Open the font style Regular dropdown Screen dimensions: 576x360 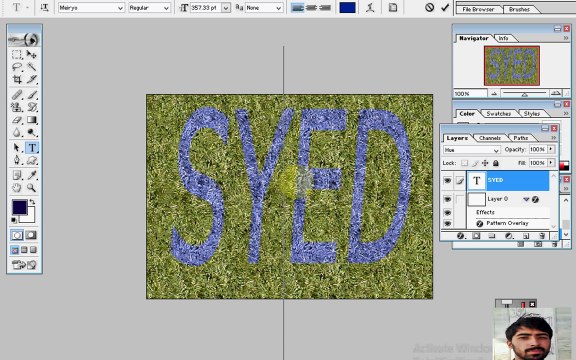(x=166, y=8)
